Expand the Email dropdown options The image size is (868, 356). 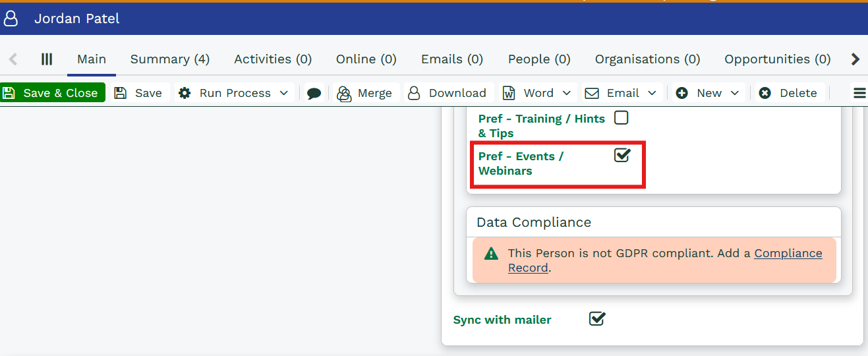tap(652, 93)
